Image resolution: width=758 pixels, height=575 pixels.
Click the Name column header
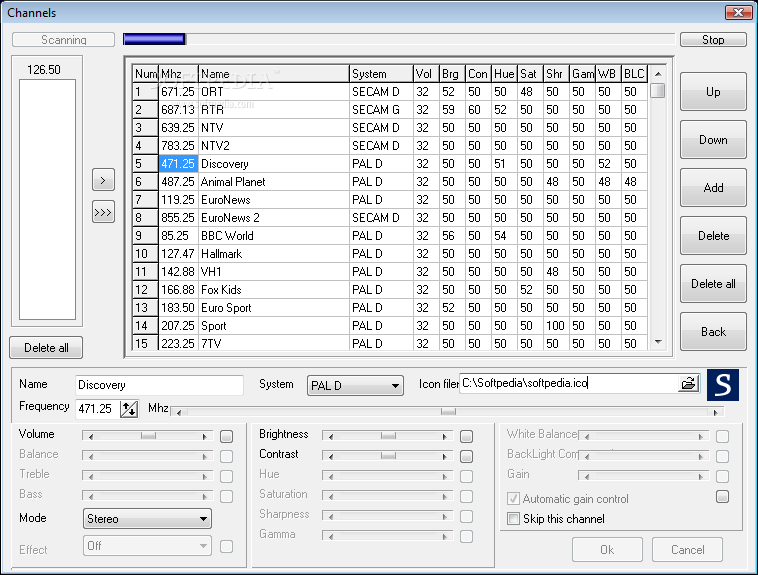[274, 74]
